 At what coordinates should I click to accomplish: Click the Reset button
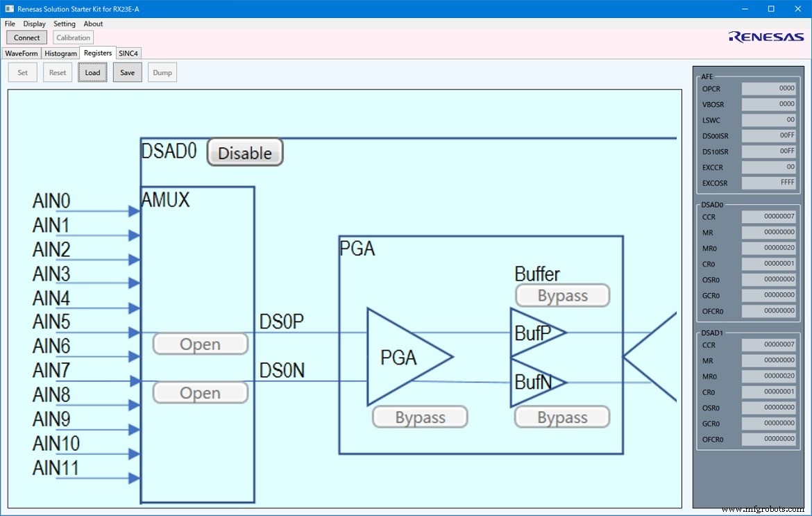57,72
